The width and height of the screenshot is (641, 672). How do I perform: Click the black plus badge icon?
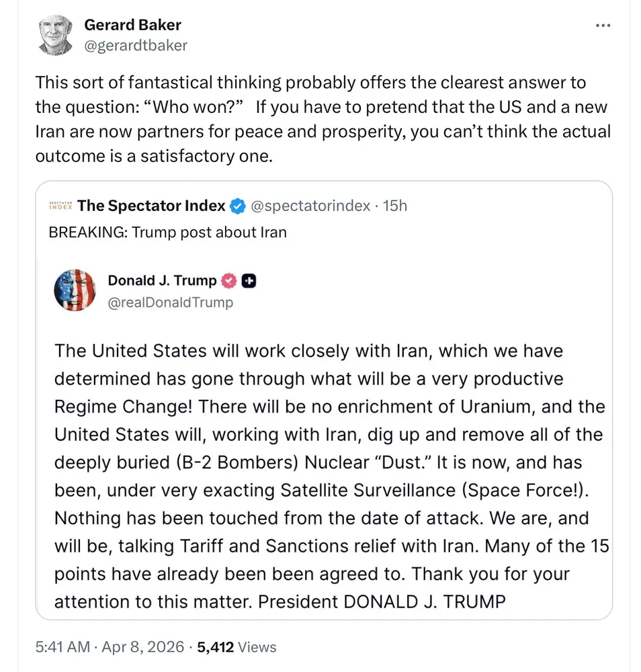tap(248, 281)
